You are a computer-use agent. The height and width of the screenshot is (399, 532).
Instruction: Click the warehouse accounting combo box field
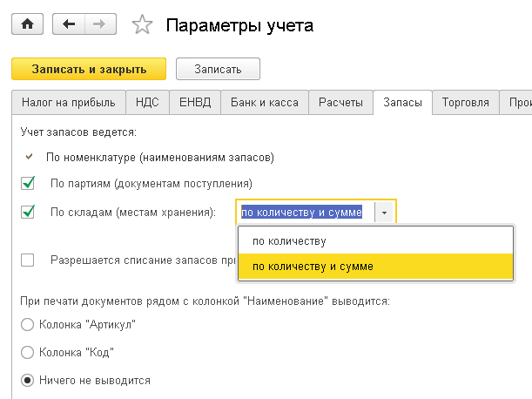pos(305,213)
